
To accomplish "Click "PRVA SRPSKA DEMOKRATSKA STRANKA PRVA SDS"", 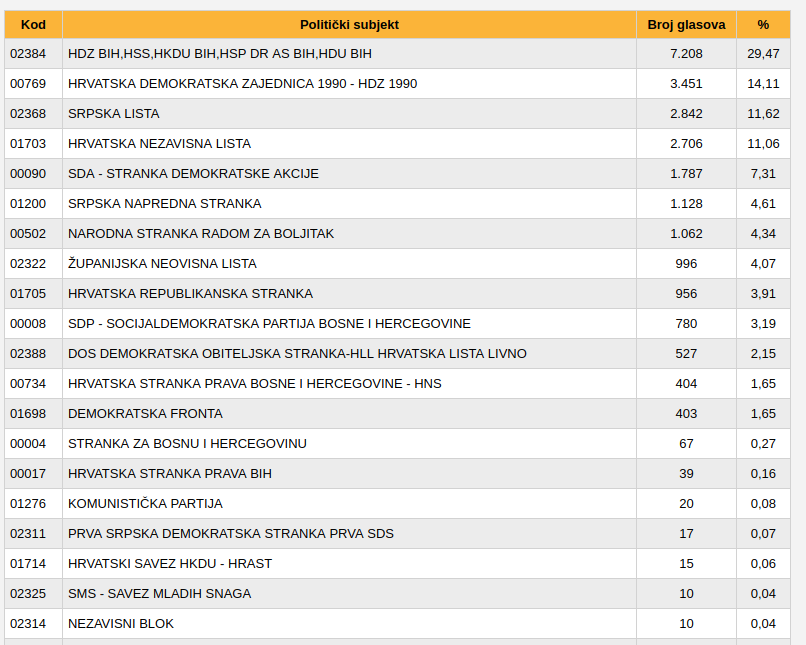I will click(231, 533).
